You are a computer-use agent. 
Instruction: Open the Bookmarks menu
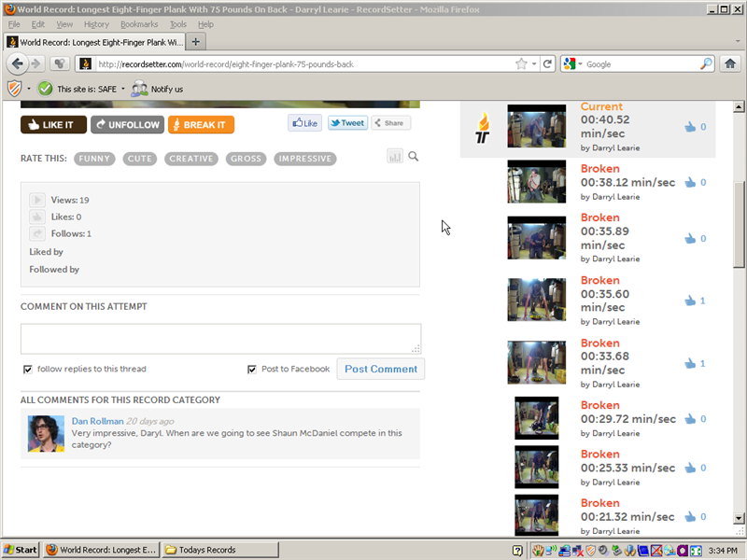tap(139, 24)
